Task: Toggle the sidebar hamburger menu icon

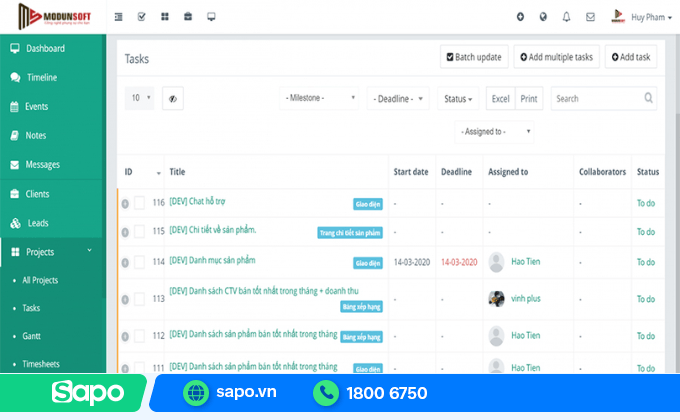Action: pos(118,17)
